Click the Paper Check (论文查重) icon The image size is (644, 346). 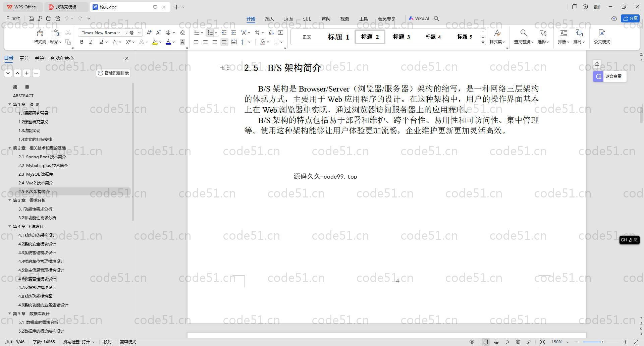pos(598,76)
